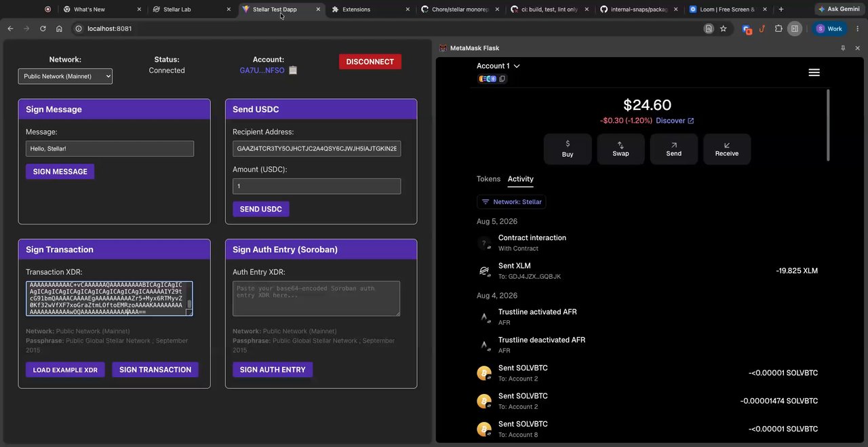Image resolution: width=868 pixels, height=447 pixels.
Task: Click the Contract interaction question icon
Action: coord(484,243)
